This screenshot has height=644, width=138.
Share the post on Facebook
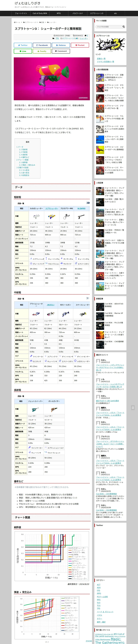pyautogui.click(x=42, y=45)
